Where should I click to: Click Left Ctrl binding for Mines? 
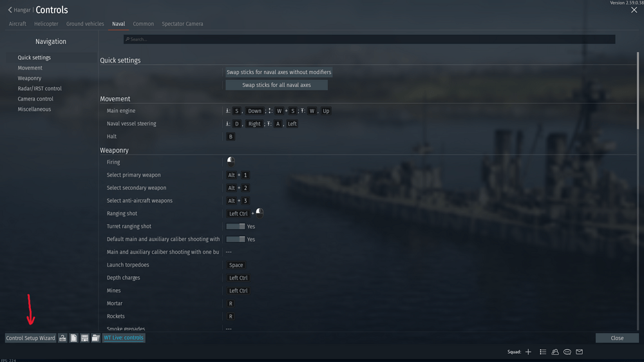point(238,291)
